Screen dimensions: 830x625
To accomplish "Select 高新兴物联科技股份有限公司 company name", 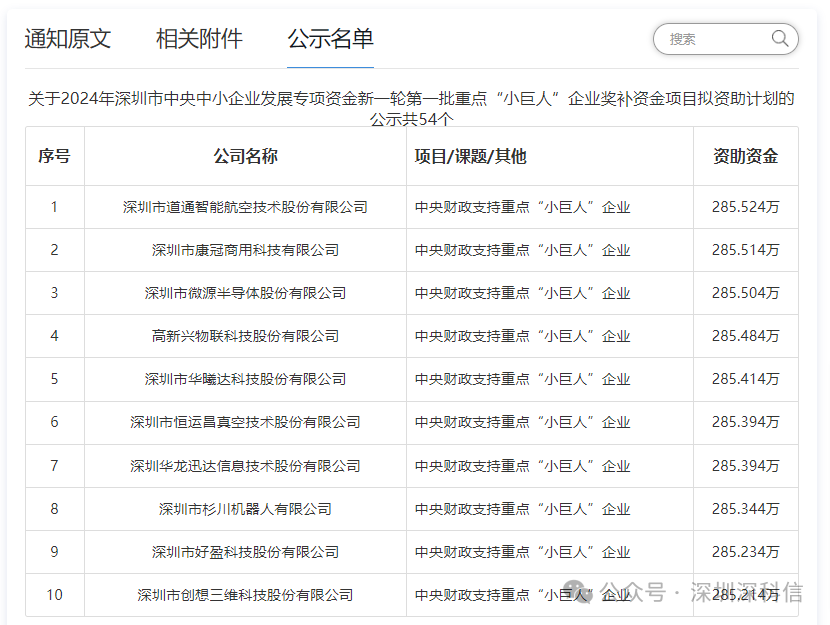I will [246, 336].
